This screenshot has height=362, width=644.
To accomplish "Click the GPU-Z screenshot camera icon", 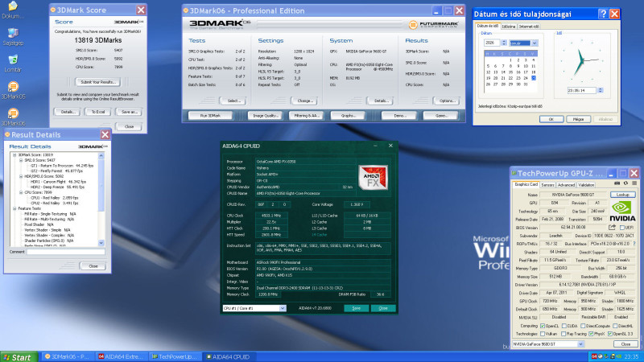I will point(617,183).
